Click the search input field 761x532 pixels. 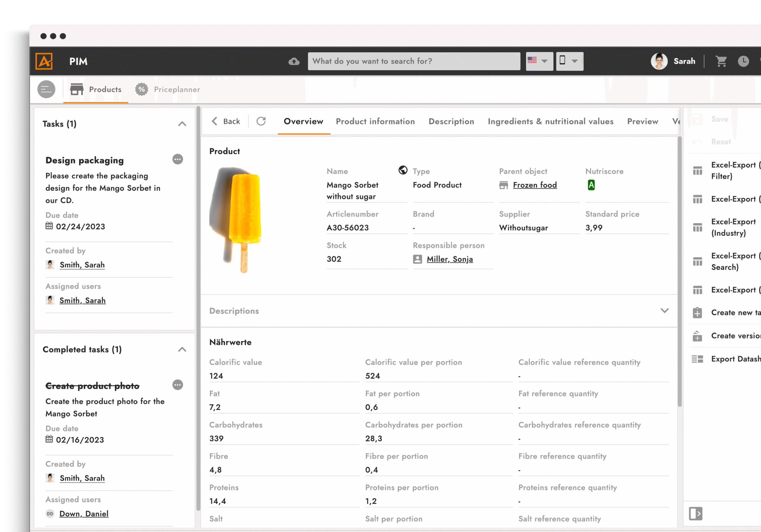click(x=414, y=61)
